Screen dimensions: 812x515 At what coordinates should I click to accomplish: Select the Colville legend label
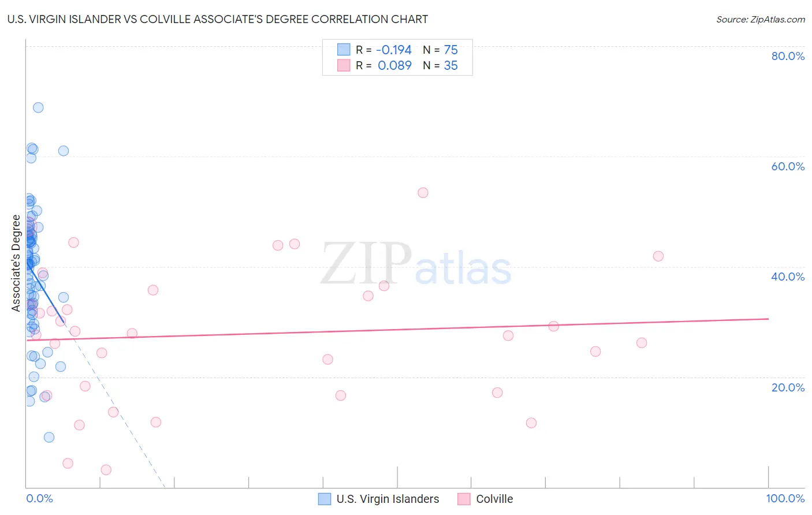pos(494,499)
